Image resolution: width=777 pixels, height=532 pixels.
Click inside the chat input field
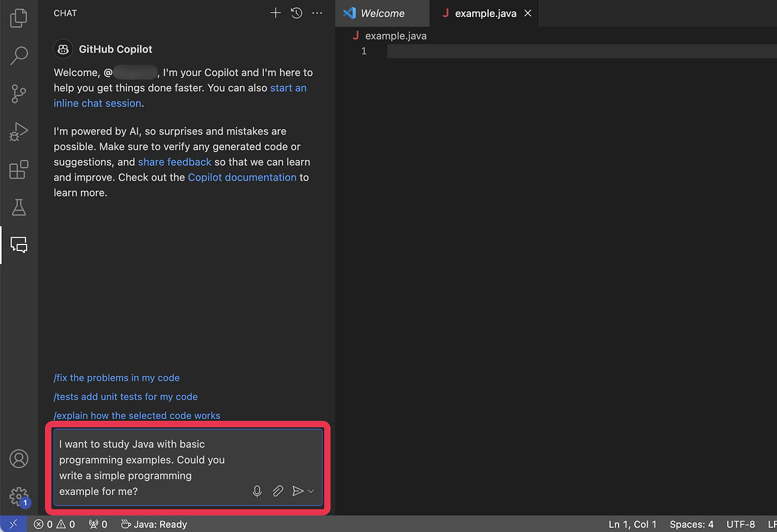152,461
